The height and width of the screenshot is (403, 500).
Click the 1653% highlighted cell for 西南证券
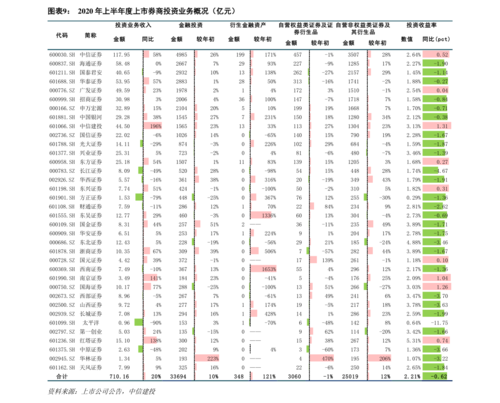click(264, 269)
